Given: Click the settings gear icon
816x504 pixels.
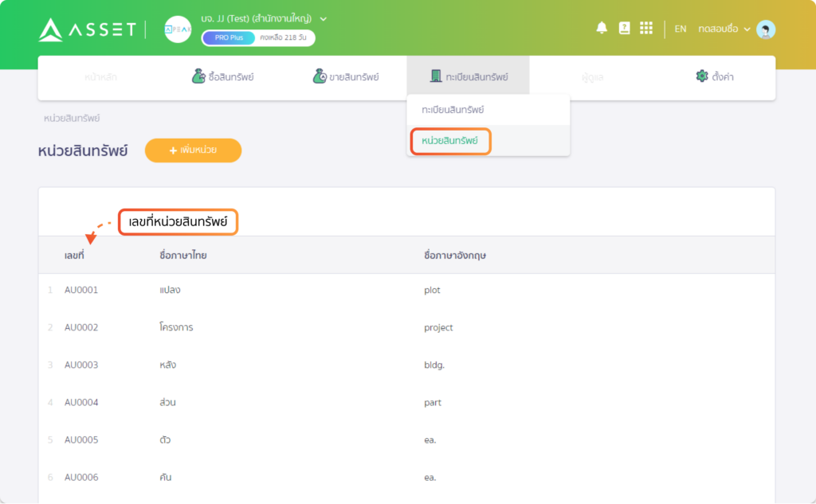Looking at the screenshot, I should [701, 76].
